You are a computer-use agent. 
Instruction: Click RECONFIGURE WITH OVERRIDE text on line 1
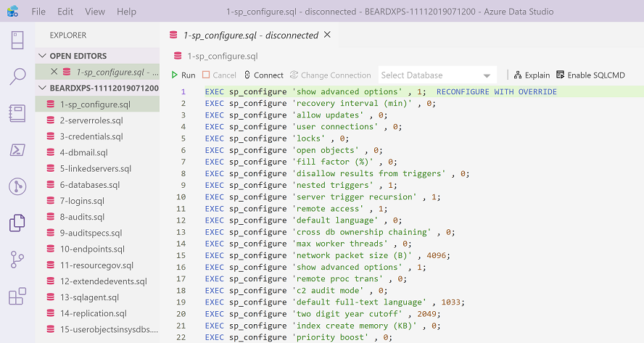497,91
